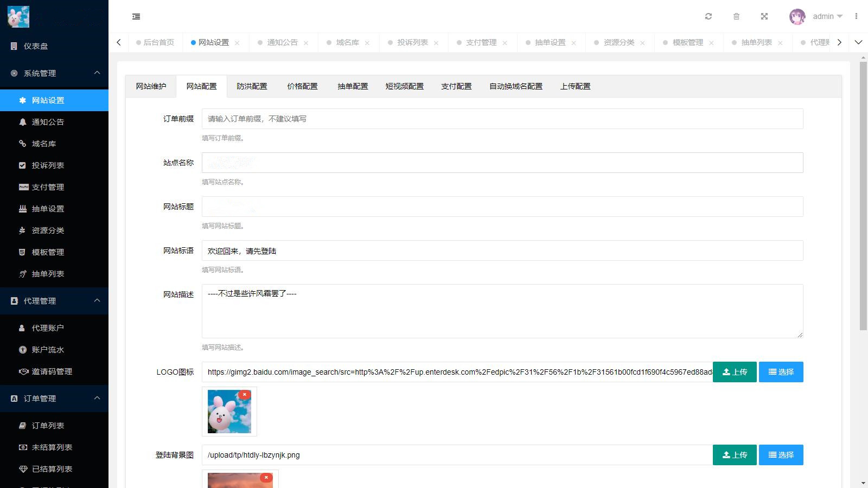Open 账户流水 in the sidebar
Viewport: 868px width, 488px height.
pyautogui.click(x=54, y=350)
